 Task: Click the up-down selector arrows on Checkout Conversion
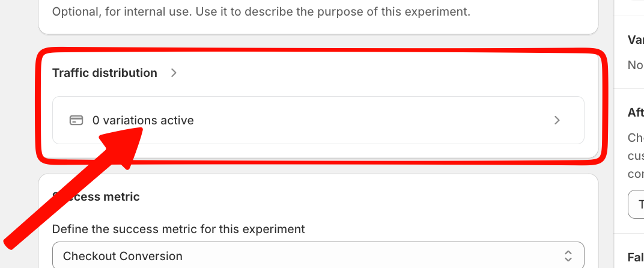point(568,256)
